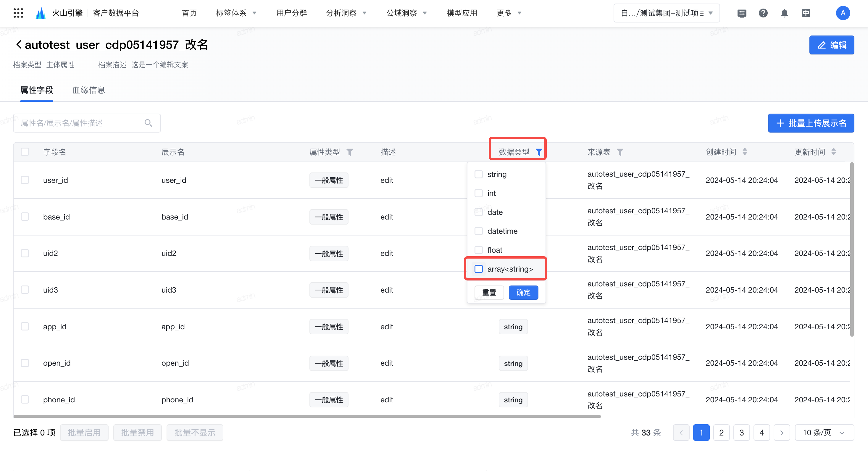Go to page 2
Image resolution: width=868 pixels, height=471 pixels.
[x=721, y=432]
